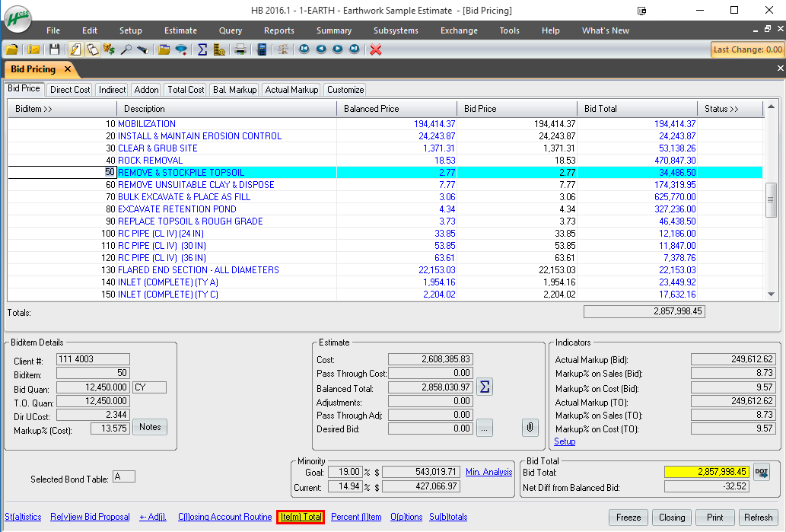Click the yellow Bid Total field
This screenshot has height=532, width=786.
coord(706,472)
